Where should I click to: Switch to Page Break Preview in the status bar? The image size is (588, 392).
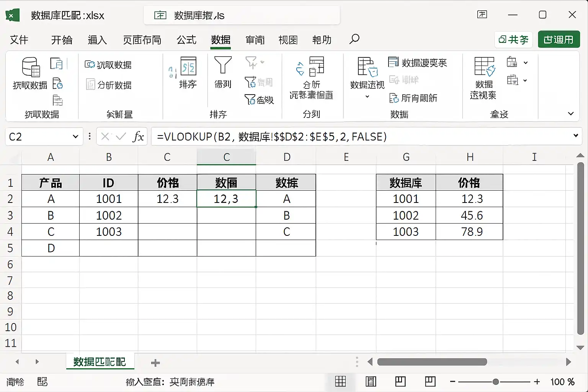click(x=400, y=381)
